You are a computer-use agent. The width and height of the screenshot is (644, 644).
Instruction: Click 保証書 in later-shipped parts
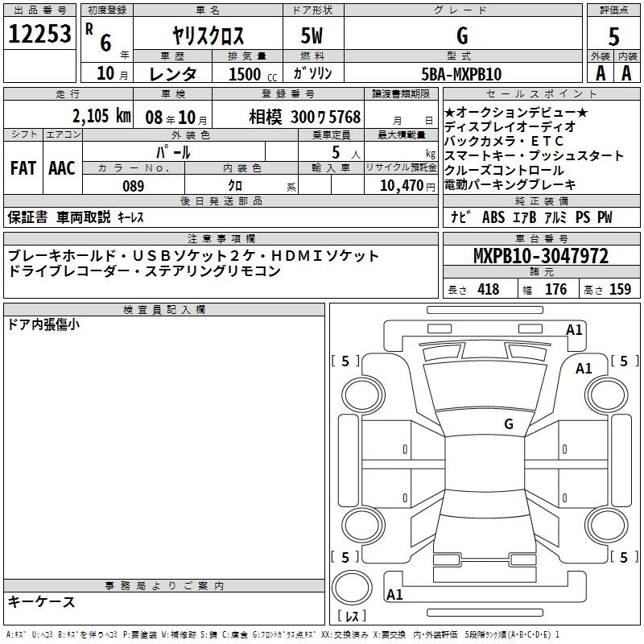click(x=27, y=217)
